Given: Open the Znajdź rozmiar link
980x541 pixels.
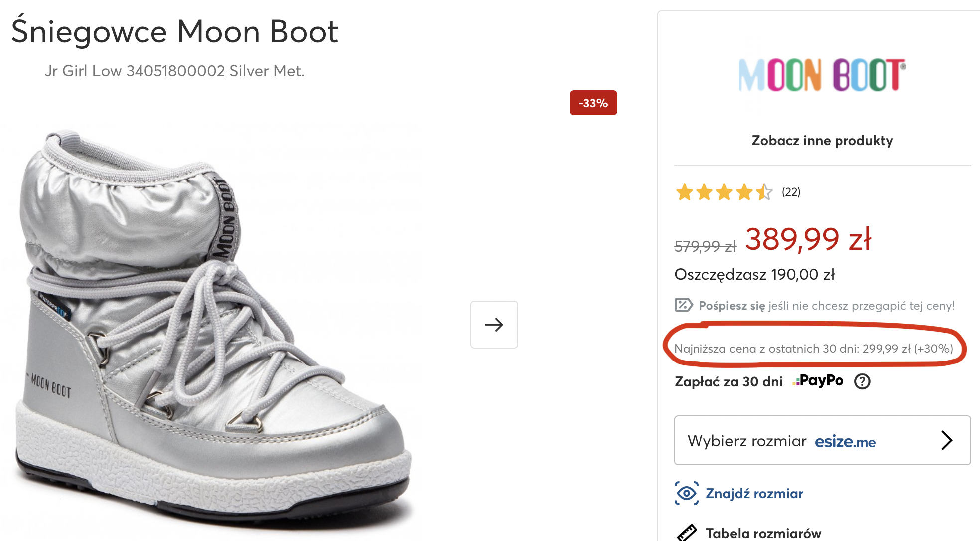Looking at the screenshot, I should click(754, 494).
